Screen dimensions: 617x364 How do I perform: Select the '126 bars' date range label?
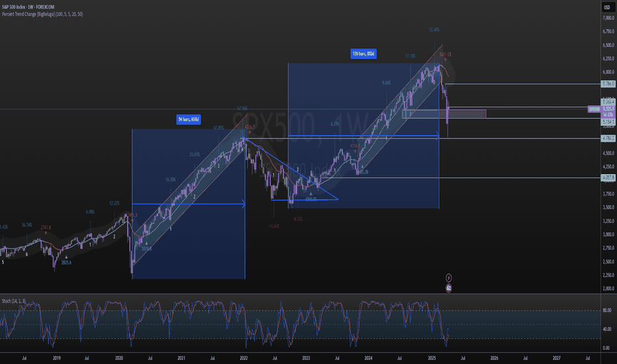pos(363,54)
